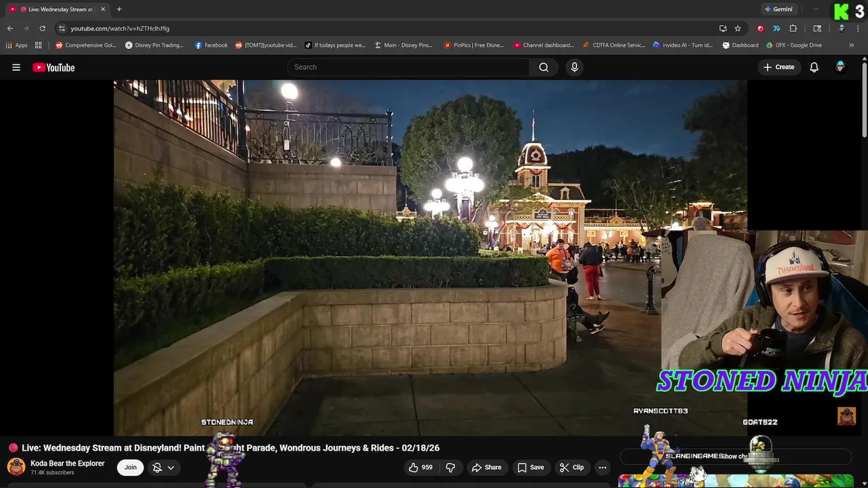Screen dimensions: 868x488
Task: Open the tab groups grid icon in the bookmarks bar
Action: (x=38, y=45)
